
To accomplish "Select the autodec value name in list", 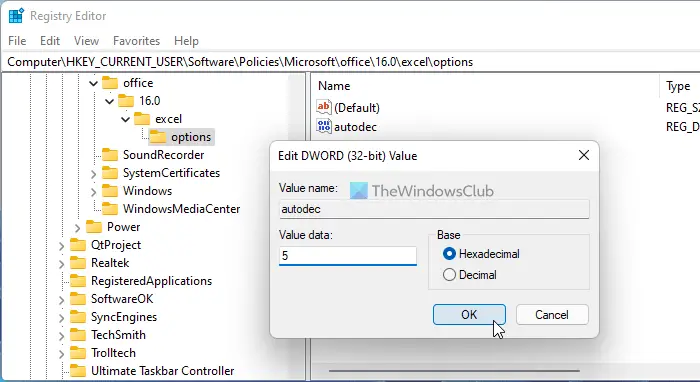I will pyautogui.click(x=355, y=127).
